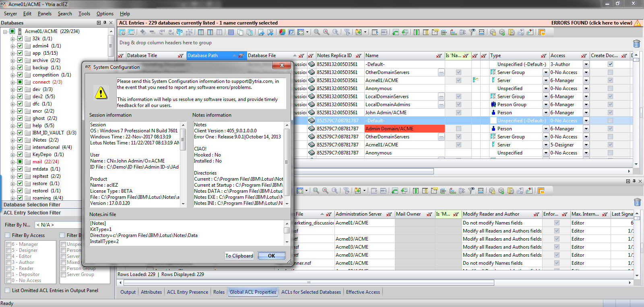Click the collapse all (minus) icon in ACL Entries toolbar
This screenshot has width=644, height=307.
coord(152,32)
